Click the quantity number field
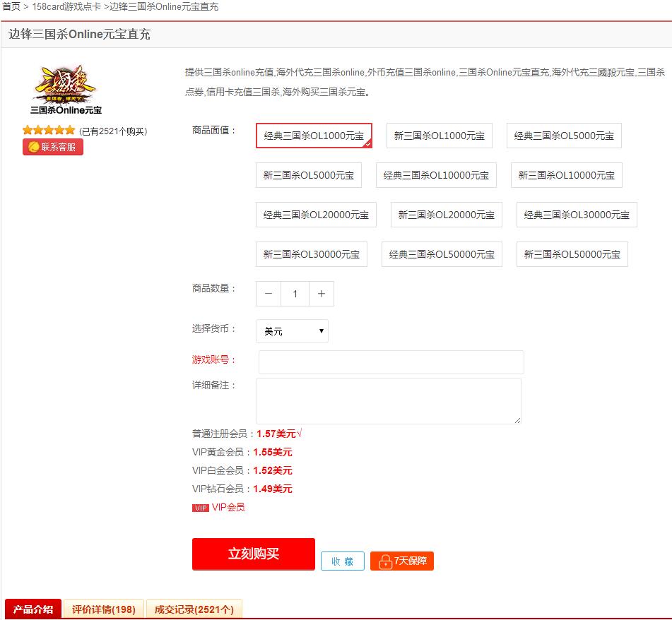 [295, 294]
